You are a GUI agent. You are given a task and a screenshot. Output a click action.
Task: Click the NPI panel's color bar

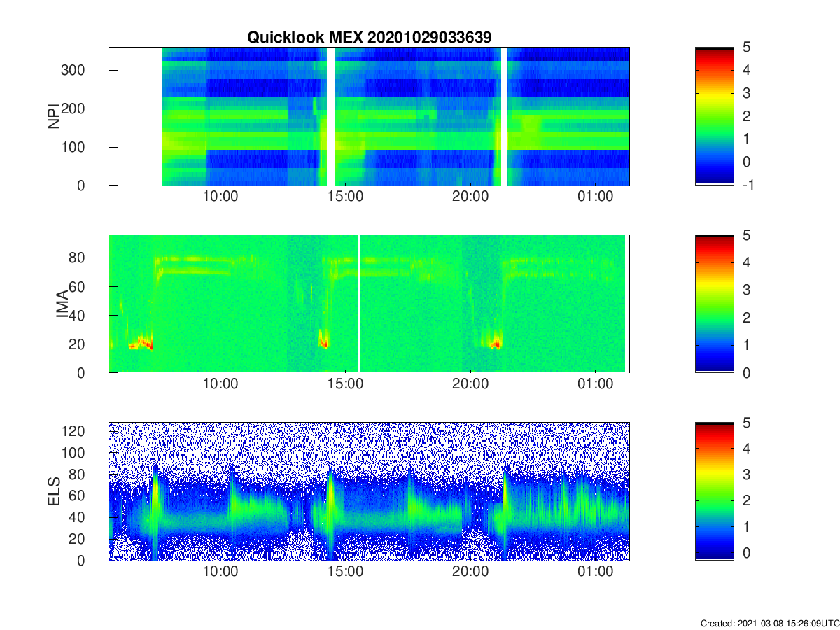715,116
